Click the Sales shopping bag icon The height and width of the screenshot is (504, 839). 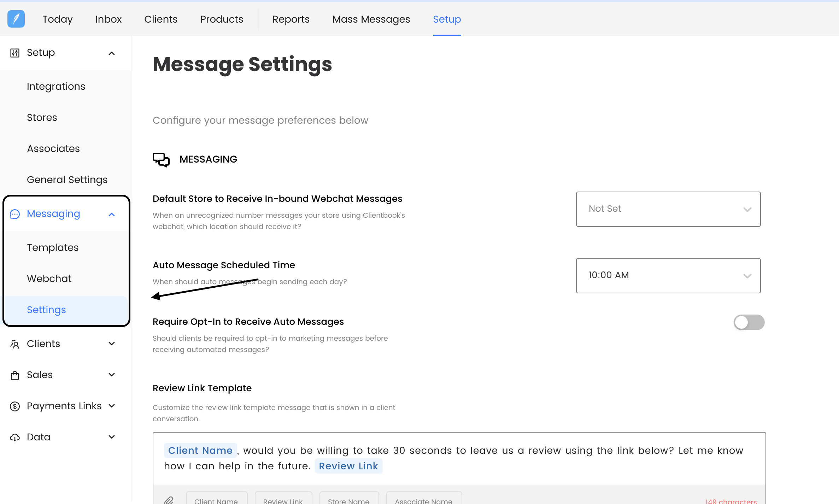14,375
